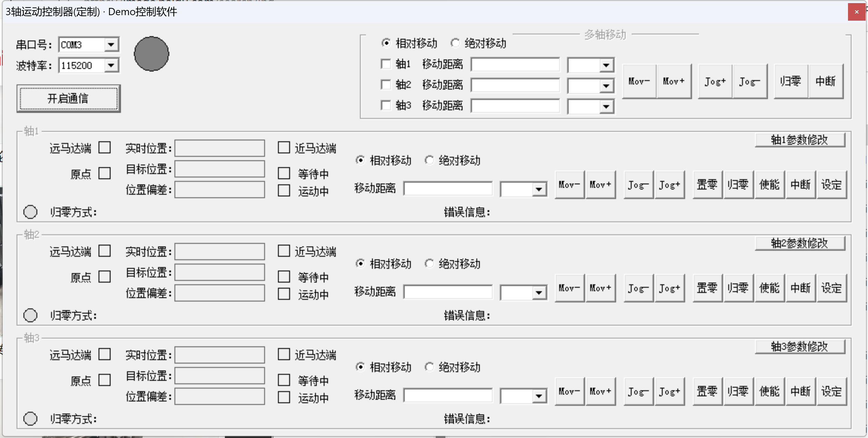Click the 轴1 实时位置 field
This screenshot has width=868, height=438.
[x=220, y=148]
